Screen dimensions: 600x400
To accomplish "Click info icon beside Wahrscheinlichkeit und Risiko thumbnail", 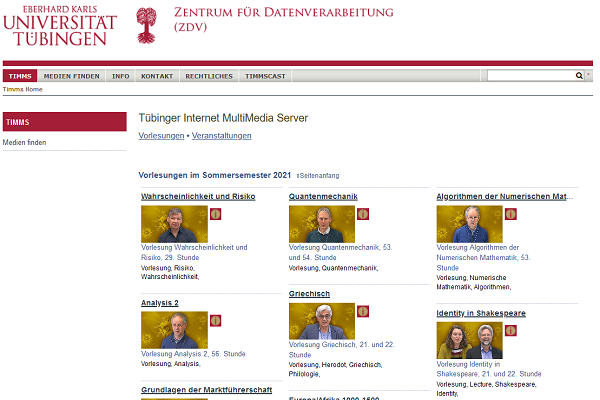I will pos(215,214).
